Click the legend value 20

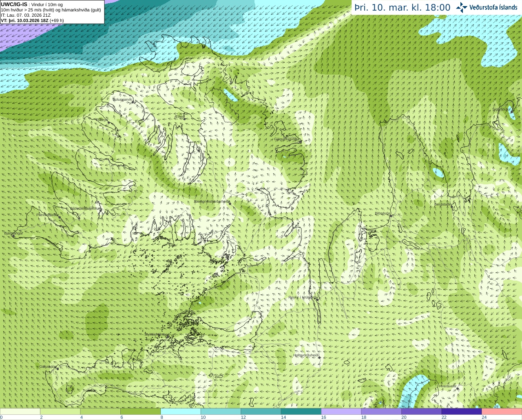point(404,417)
